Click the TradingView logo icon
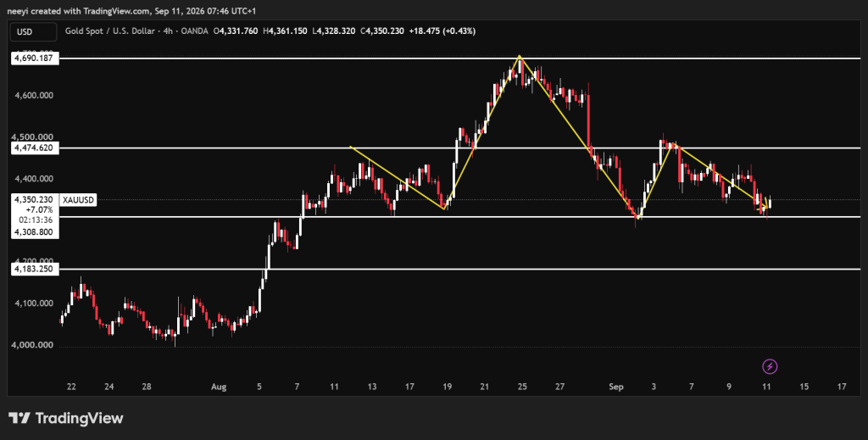The width and height of the screenshot is (868, 440). pos(19,418)
